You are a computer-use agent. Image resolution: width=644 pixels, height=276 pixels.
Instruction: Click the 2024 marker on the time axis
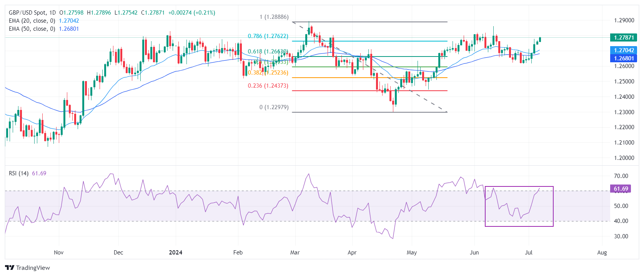tap(176, 253)
